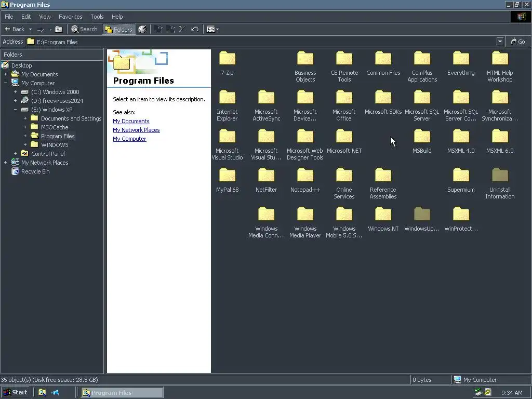Open the Start menu
This screenshot has width=532, height=399.
click(15, 392)
